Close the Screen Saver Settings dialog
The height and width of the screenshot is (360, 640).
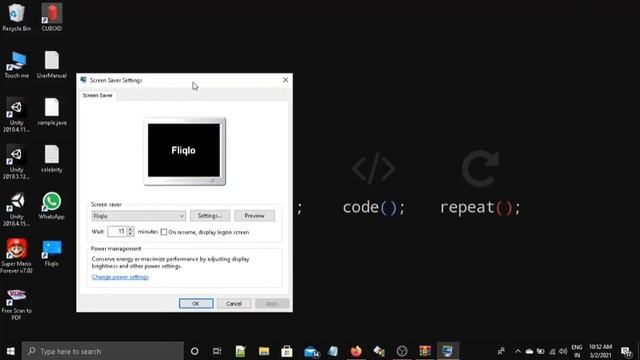pos(285,80)
